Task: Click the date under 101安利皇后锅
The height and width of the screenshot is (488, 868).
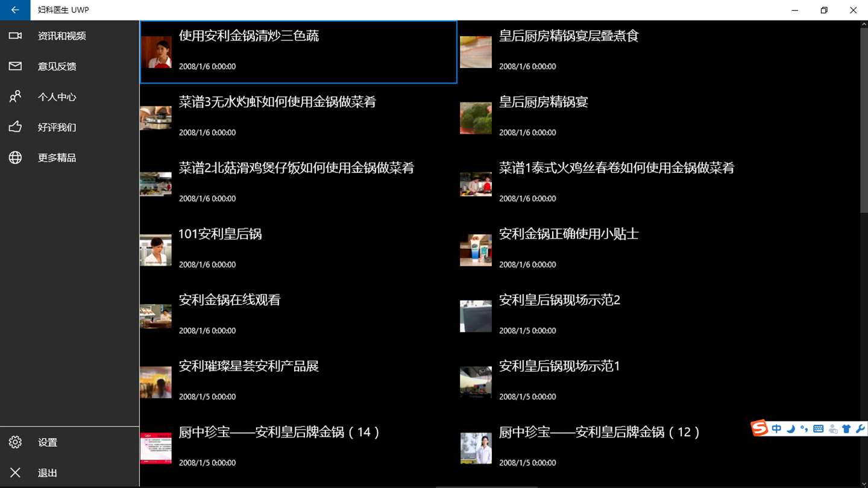Action: point(207,264)
